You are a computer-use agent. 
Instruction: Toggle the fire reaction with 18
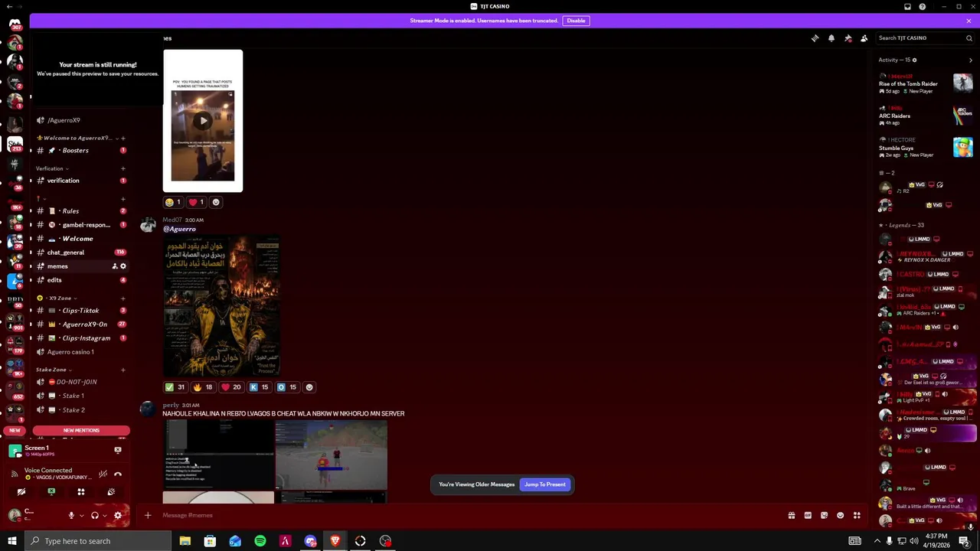click(203, 387)
